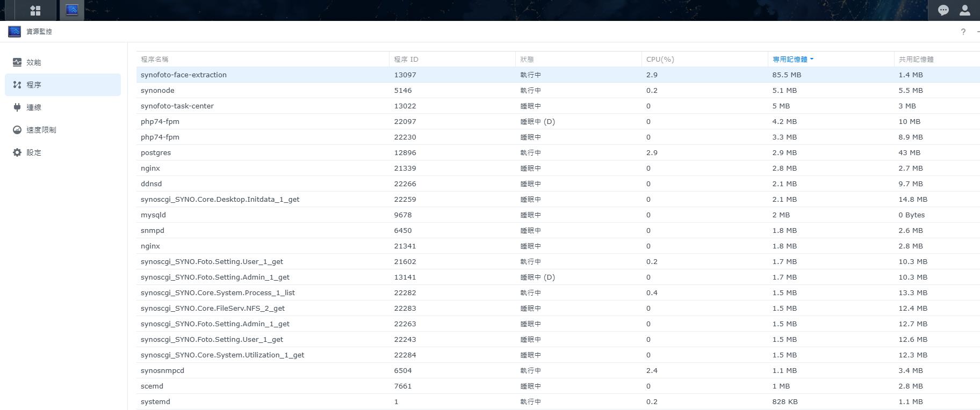The image size is (980, 410).
Task: Click the 828 KB memory value
Action: click(x=785, y=401)
